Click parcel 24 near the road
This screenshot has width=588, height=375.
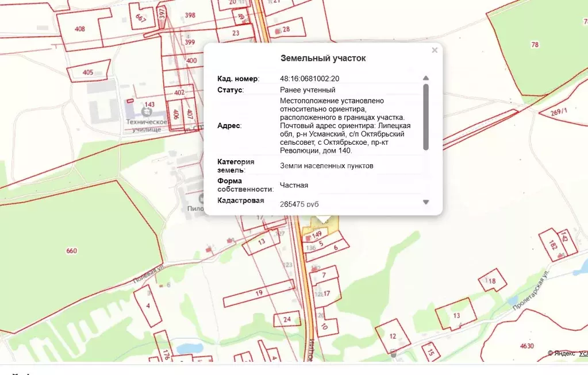pyautogui.click(x=287, y=319)
